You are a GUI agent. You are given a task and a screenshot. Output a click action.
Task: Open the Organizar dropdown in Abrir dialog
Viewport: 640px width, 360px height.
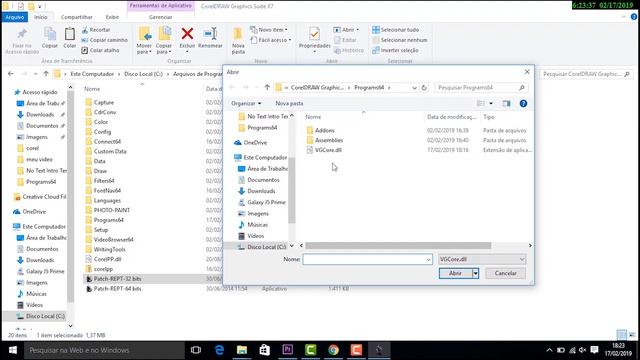point(246,104)
